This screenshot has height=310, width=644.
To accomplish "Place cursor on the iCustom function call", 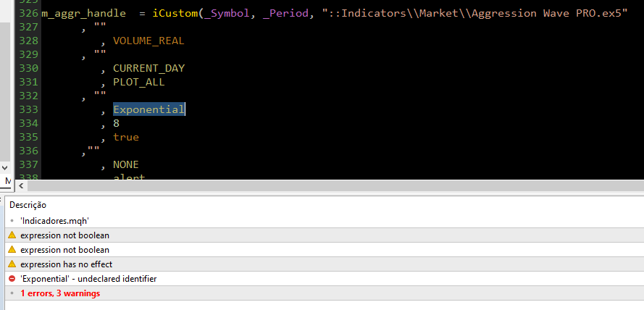I will [x=175, y=13].
